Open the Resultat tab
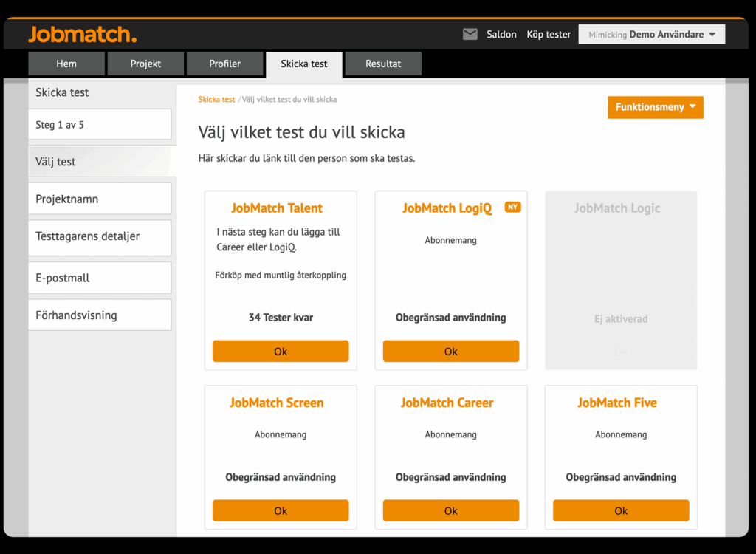This screenshot has height=554, width=756. point(383,64)
